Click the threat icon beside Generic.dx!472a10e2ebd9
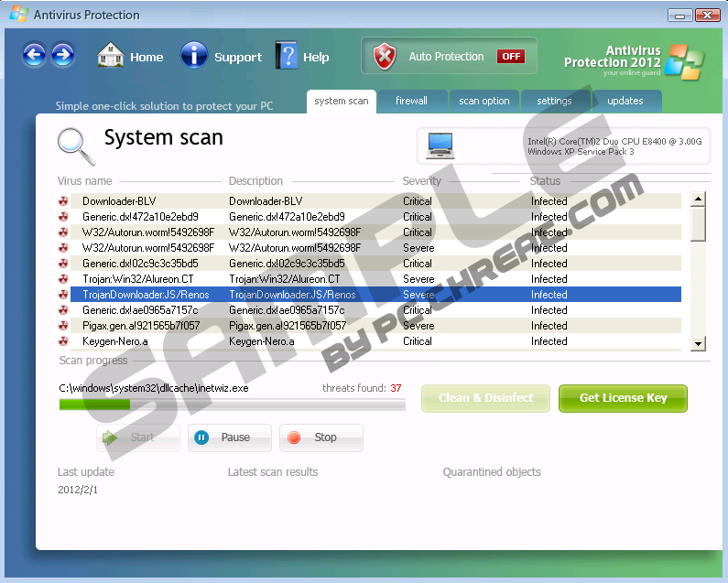This screenshot has height=583, width=728. point(63,217)
